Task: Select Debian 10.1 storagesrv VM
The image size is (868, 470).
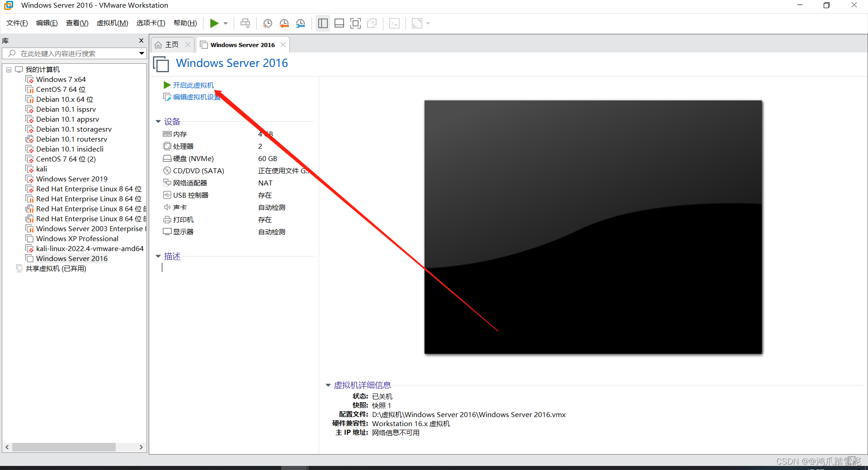Action: pos(74,129)
